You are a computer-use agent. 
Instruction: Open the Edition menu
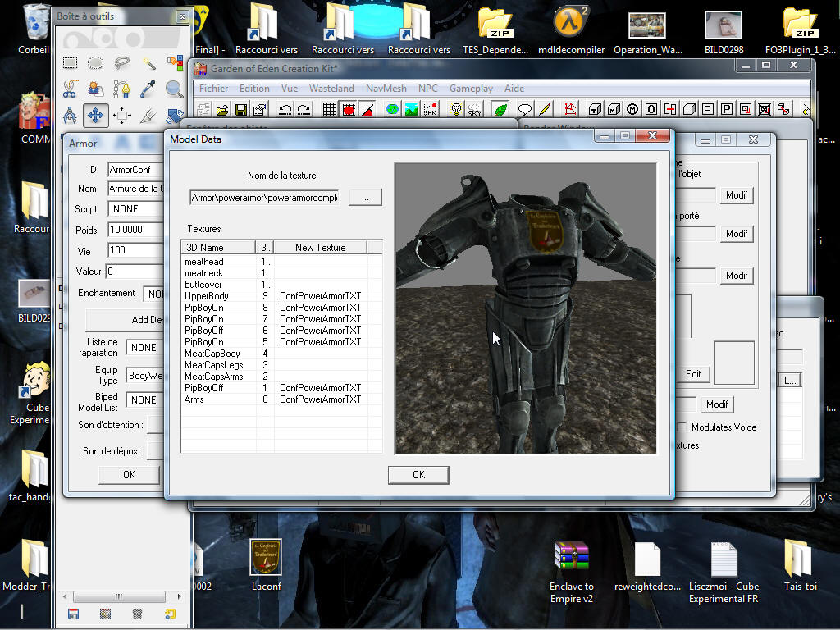pos(254,89)
